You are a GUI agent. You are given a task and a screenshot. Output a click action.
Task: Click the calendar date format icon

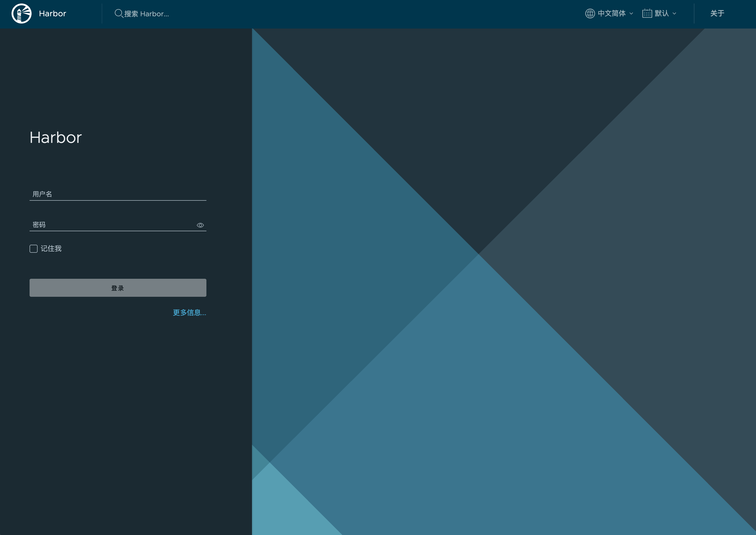coord(647,14)
